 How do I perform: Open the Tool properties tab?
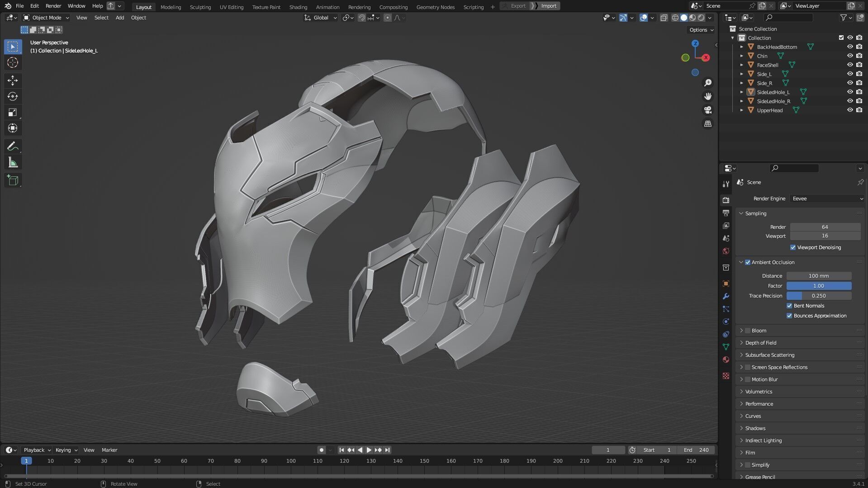[x=726, y=184]
